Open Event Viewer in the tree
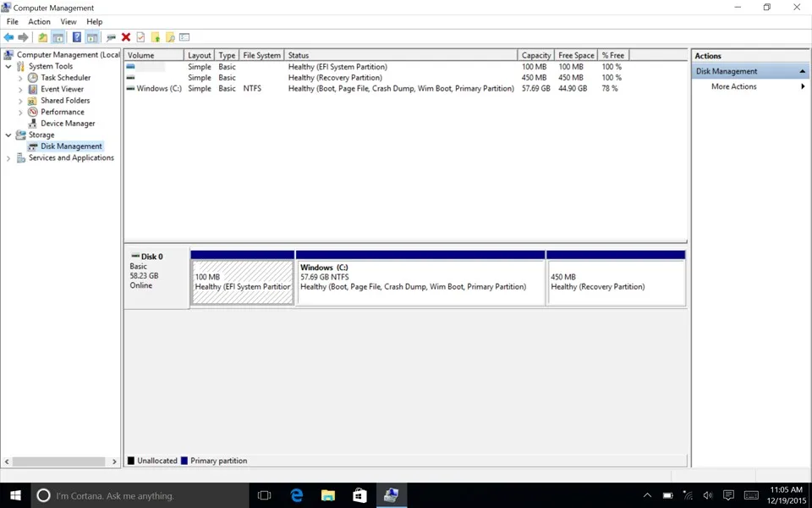812x508 pixels. point(62,89)
